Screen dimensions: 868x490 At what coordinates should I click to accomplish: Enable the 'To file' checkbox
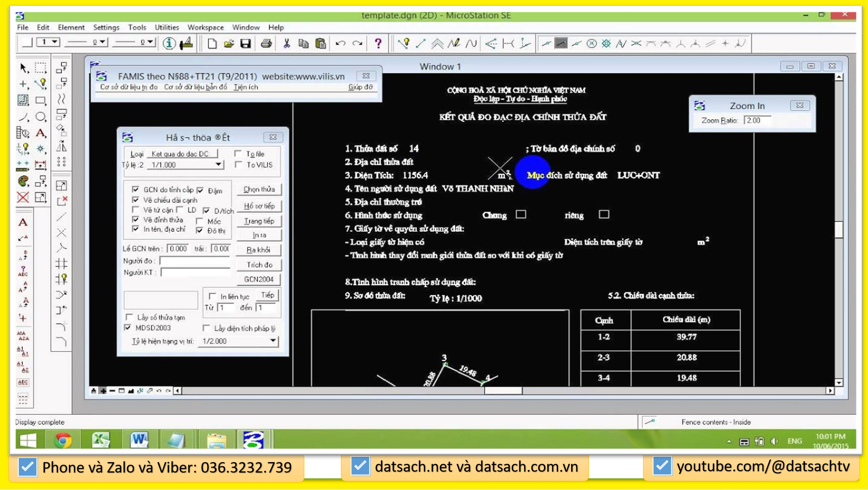tap(238, 153)
